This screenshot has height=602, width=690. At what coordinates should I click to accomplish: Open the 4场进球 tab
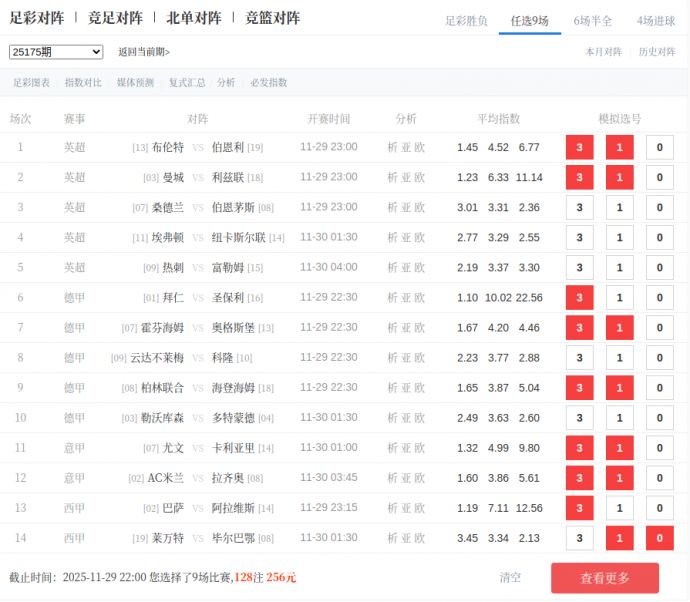[x=655, y=20]
